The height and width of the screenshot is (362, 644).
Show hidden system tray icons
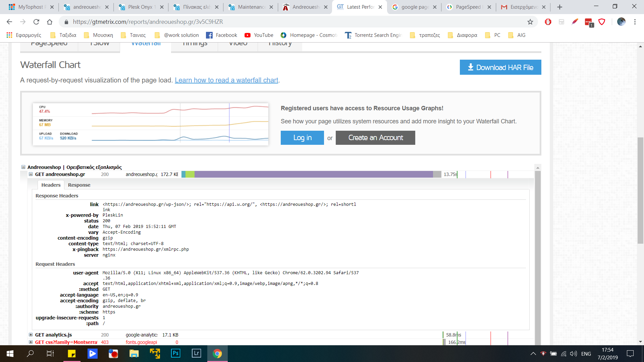tap(533, 354)
